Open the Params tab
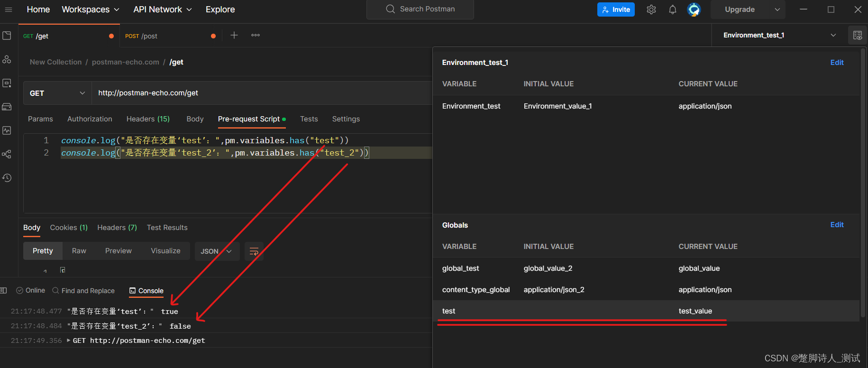 tap(40, 119)
